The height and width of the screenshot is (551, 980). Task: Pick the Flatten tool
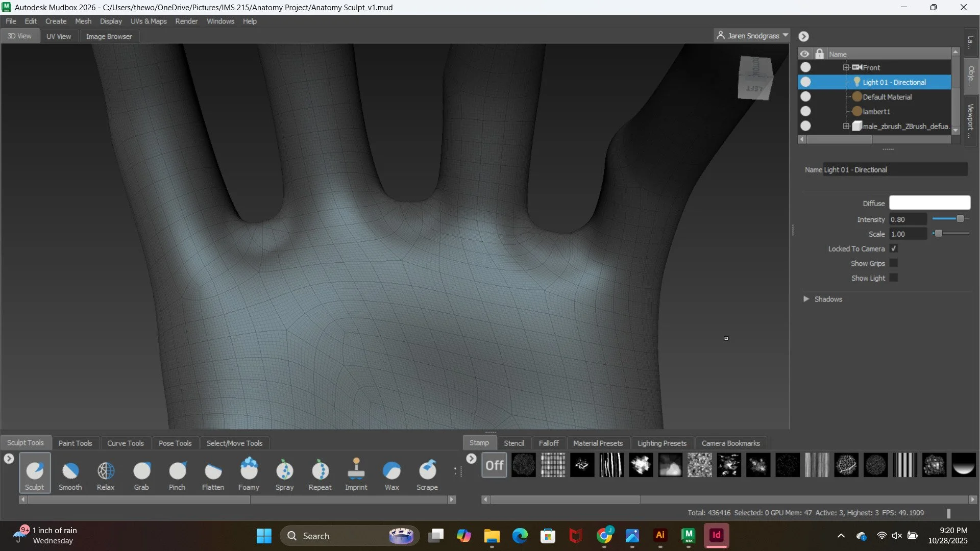[x=213, y=472]
